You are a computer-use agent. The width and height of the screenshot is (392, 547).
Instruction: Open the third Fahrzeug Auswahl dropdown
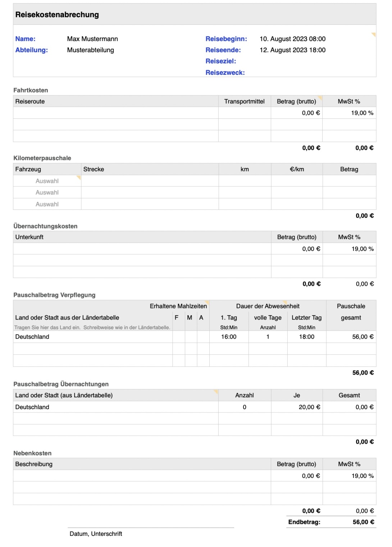coord(47,204)
